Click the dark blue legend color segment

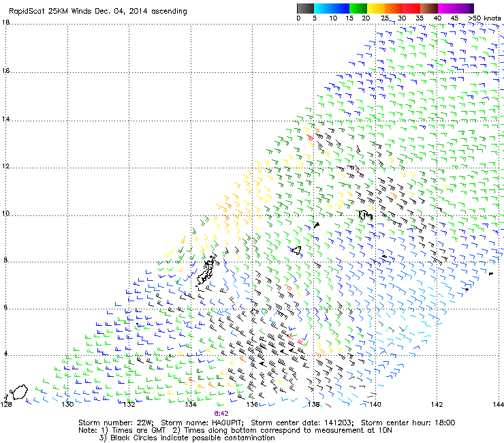(x=341, y=8)
